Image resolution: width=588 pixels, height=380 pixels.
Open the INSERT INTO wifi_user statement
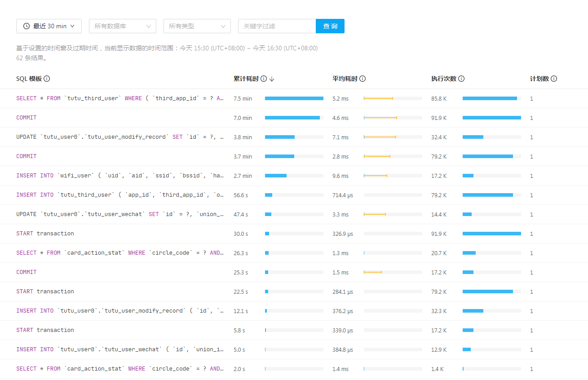click(x=120, y=176)
